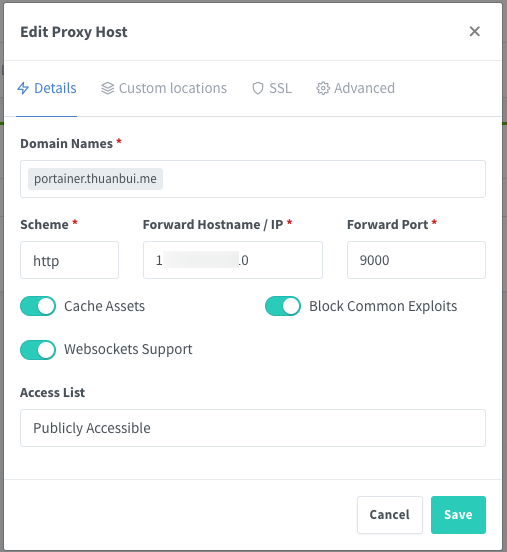Go to the Advanced tab

356,88
